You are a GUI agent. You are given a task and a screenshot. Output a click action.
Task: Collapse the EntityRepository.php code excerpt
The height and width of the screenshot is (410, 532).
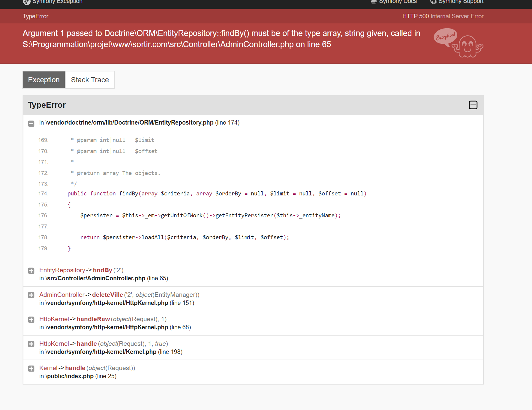(31, 124)
